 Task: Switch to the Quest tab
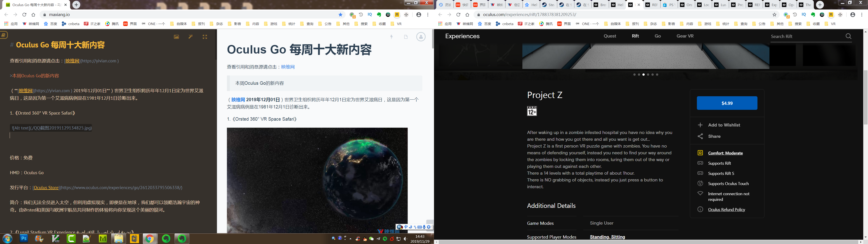click(610, 36)
